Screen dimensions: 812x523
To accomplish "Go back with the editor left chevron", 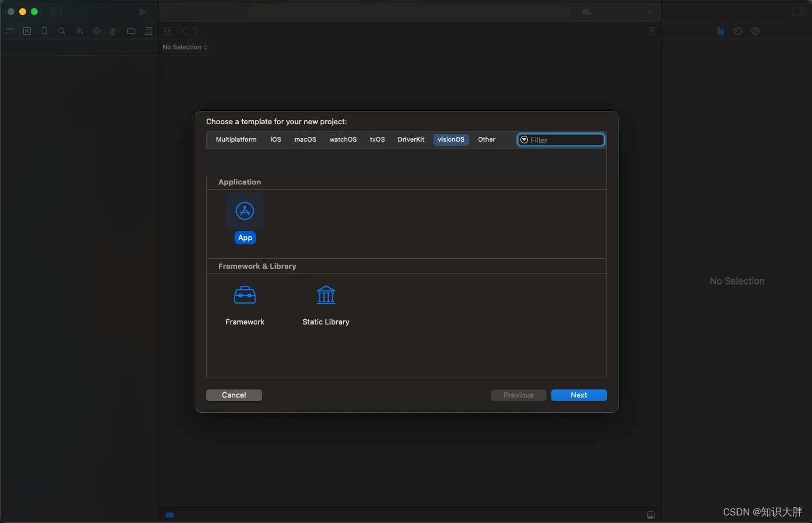I will [184, 31].
